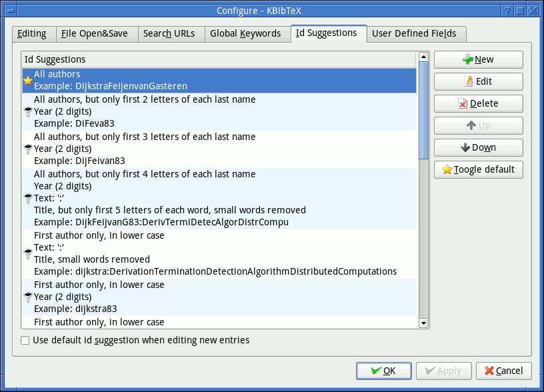Screen dimensions: 544x392
Task: Click the greyed-out Apply button
Action: (444, 371)
